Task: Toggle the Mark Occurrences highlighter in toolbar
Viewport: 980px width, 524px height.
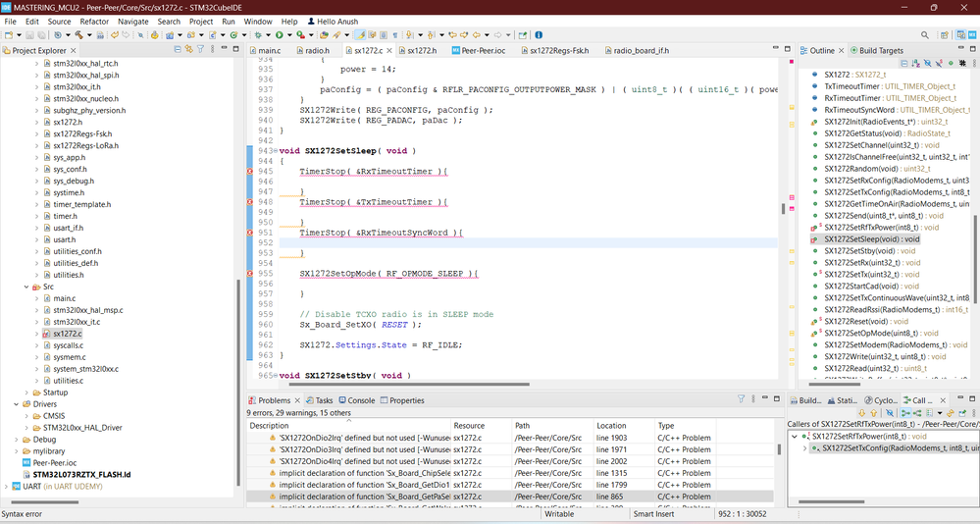Action: 360,35
